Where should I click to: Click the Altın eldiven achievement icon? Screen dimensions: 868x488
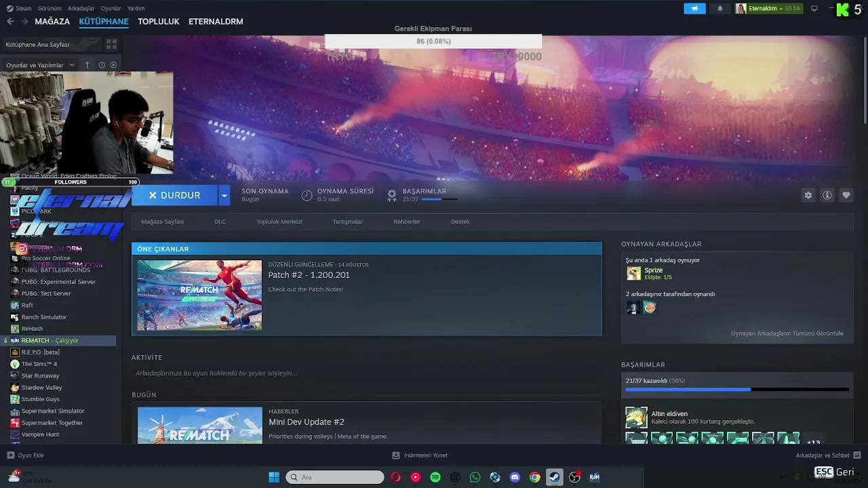point(636,418)
